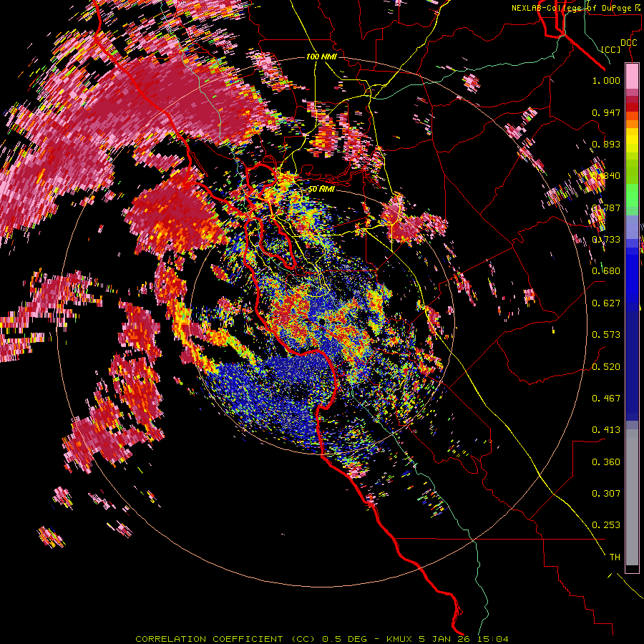Click the 0.307 color scale value

606,494
